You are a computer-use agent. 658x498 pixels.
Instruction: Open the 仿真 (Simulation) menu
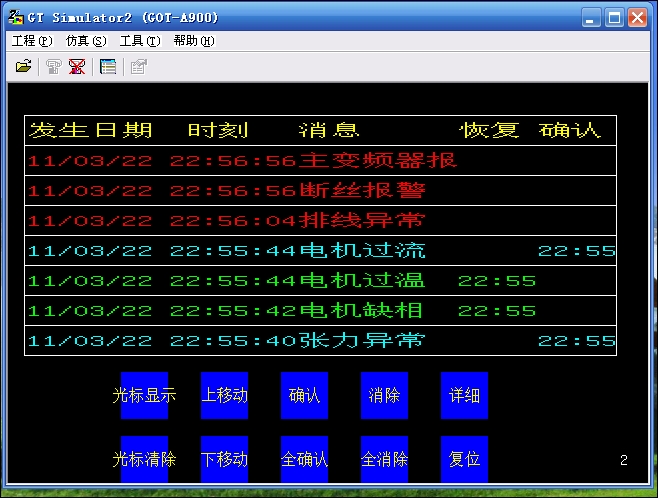click(x=86, y=41)
